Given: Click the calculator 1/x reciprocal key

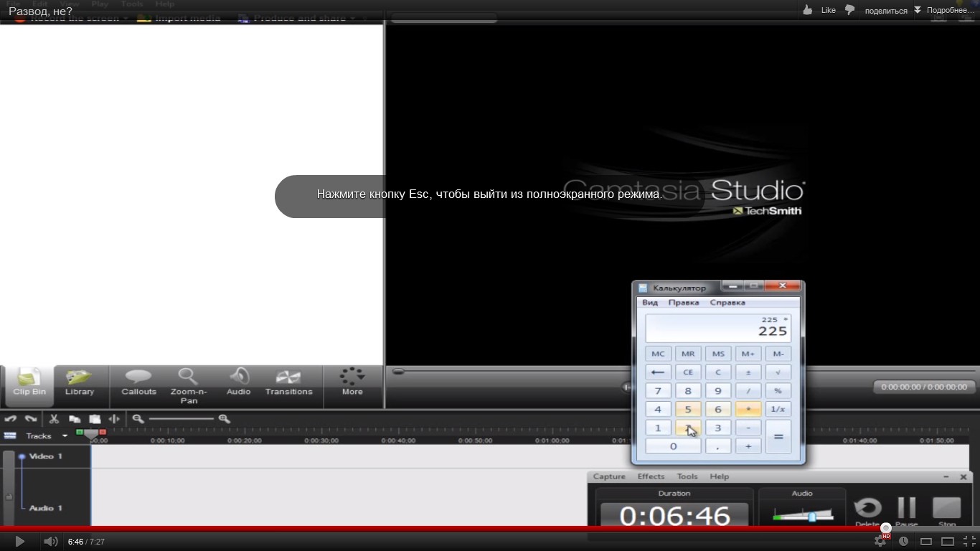Looking at the screenshot, I should click(778, 410).
